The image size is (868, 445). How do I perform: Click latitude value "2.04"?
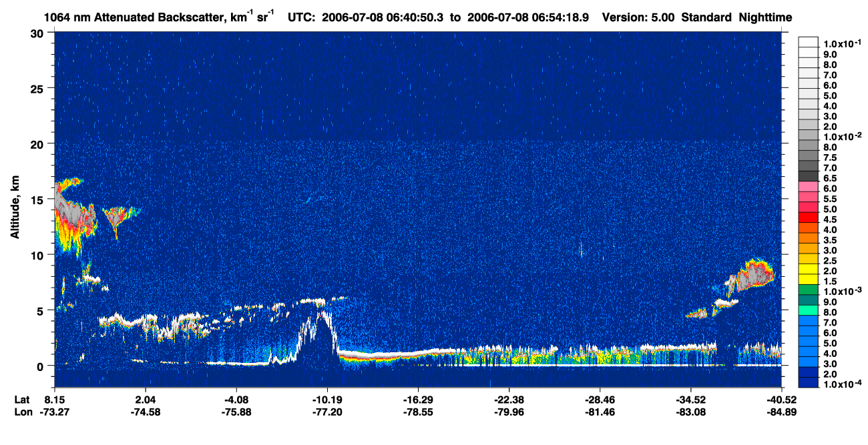(145, 400)
